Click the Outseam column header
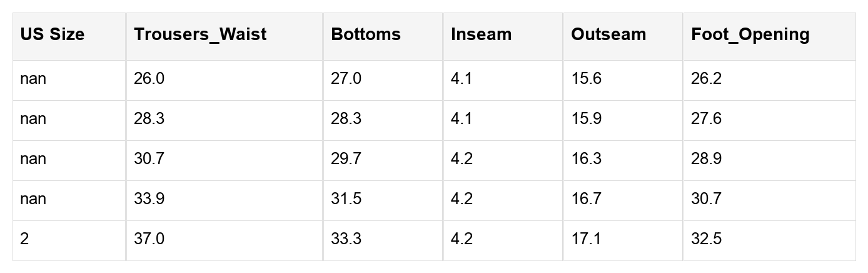Image resolution: width=868 pixels, height=273 pixels. pos(608,34)
